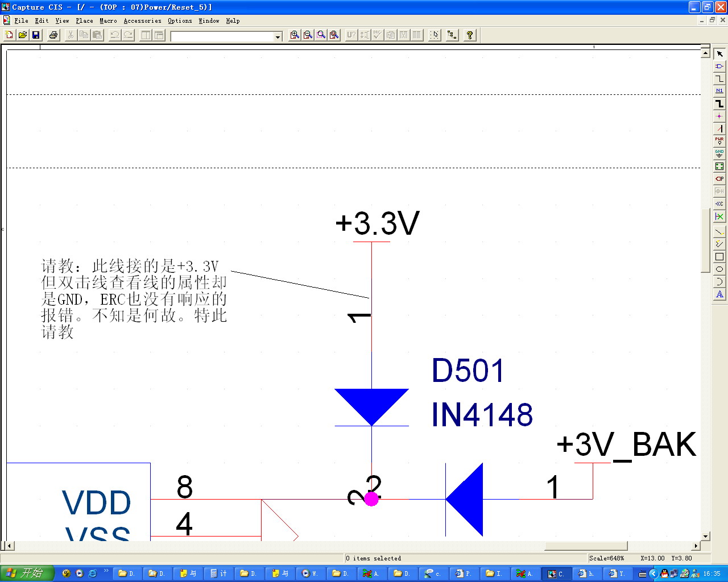Screen dimensions: 728x582
Task: Click the Zoom to All icon
Action: tap(334, 35)
